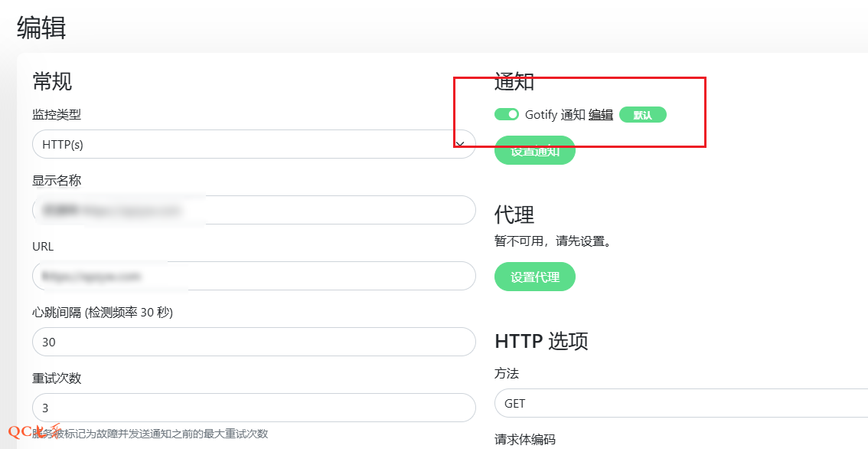This screenshot has width=868, height=449.
Task: Focus the 显示名称 input field
Action: click(254, 210)
